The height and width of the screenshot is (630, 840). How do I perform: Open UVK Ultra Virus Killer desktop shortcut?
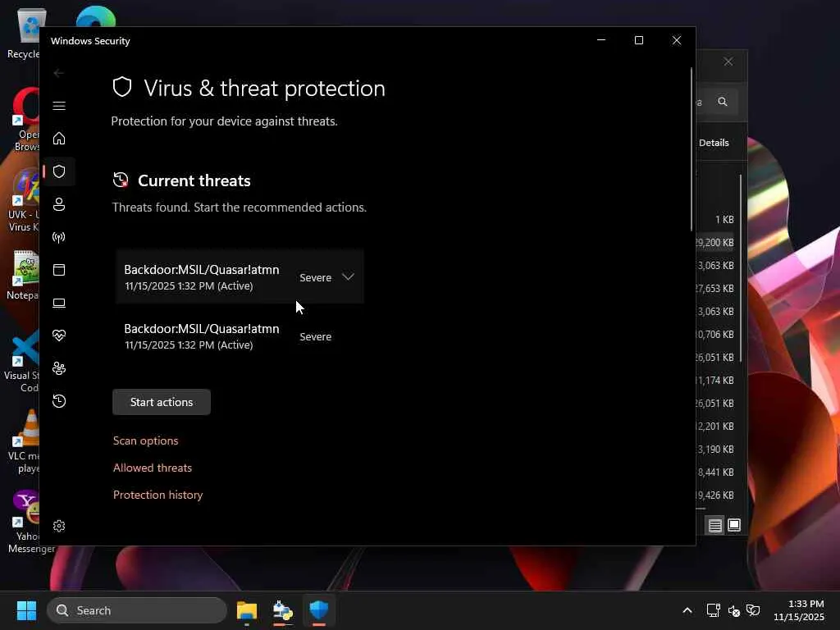click(24, 200)
